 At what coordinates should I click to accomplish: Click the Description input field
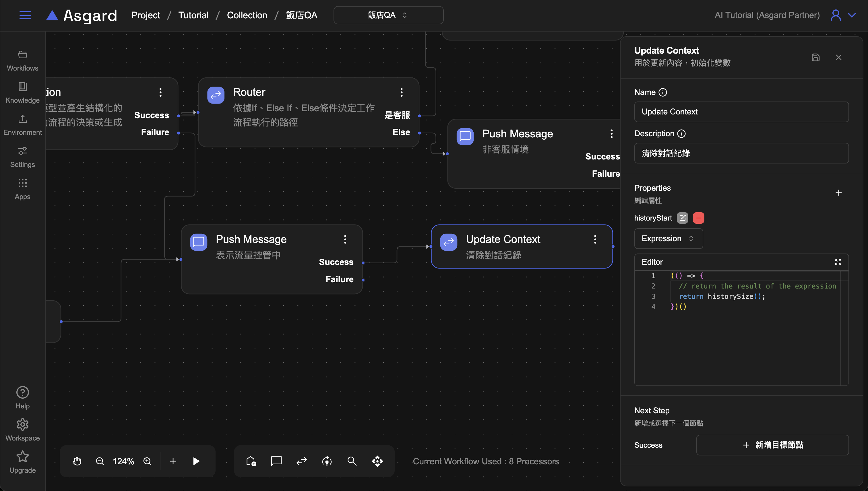click(741, 153)
